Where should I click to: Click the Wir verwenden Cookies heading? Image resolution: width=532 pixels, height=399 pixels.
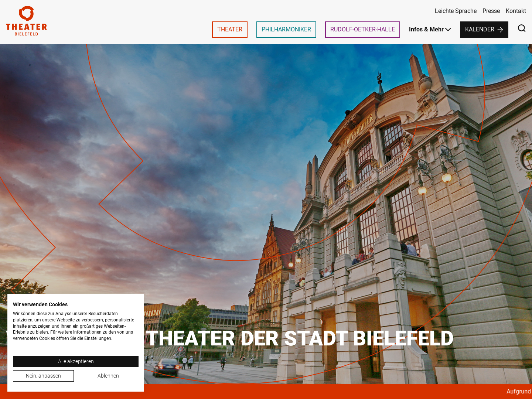coord(40,304)
